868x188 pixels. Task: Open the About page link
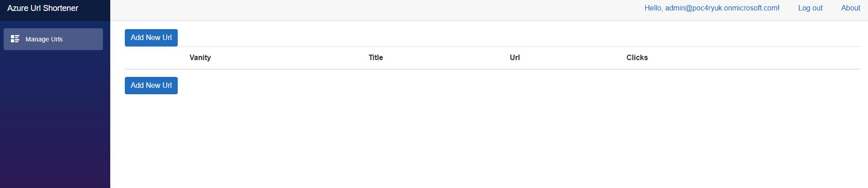(851, 8)
